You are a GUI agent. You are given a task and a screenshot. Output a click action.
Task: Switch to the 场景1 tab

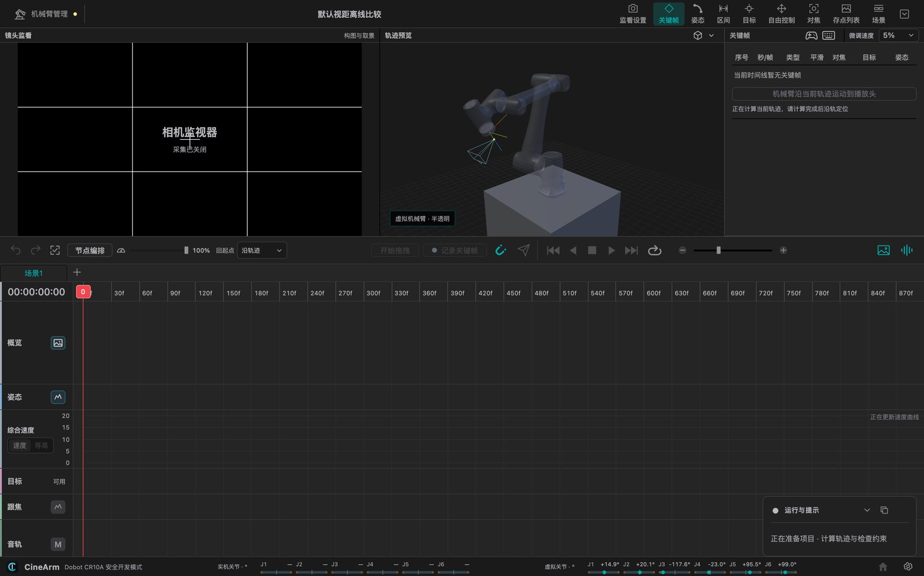(x=33, y=273)
